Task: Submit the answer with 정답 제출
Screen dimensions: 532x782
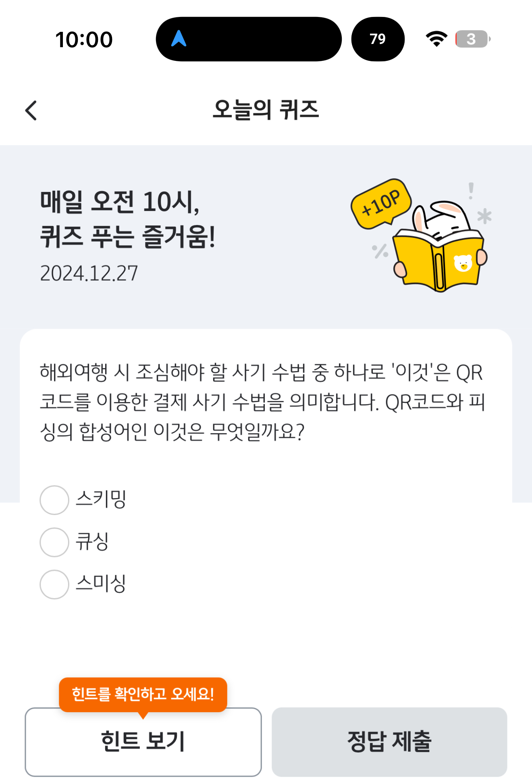Action: (x=389, y=742)
